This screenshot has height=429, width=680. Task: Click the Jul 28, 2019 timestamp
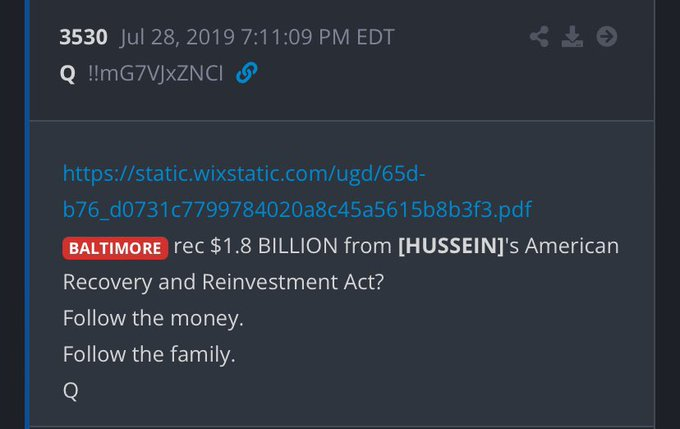pyautogui.click(x=258, y=38)
